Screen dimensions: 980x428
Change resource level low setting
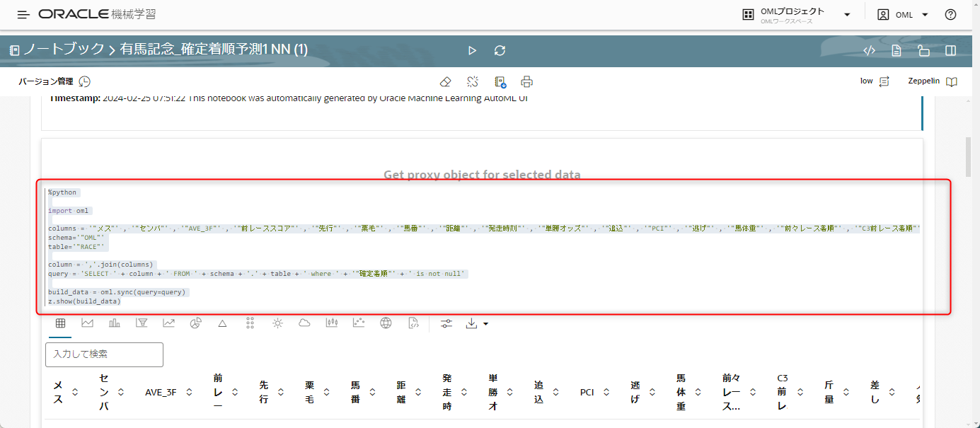[875, 81]
